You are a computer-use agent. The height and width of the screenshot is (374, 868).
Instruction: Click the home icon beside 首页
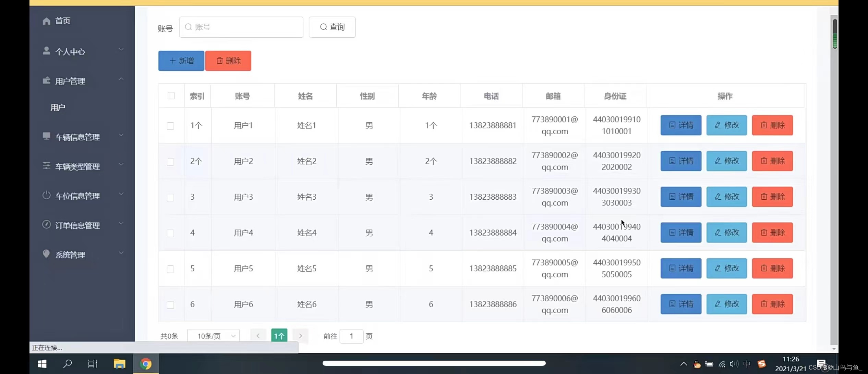click(46, 21)
